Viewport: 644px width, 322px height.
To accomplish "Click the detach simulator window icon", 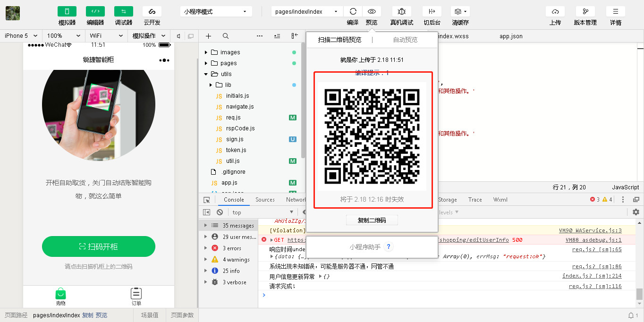I will pyautogui.click(x=191, y=36).
